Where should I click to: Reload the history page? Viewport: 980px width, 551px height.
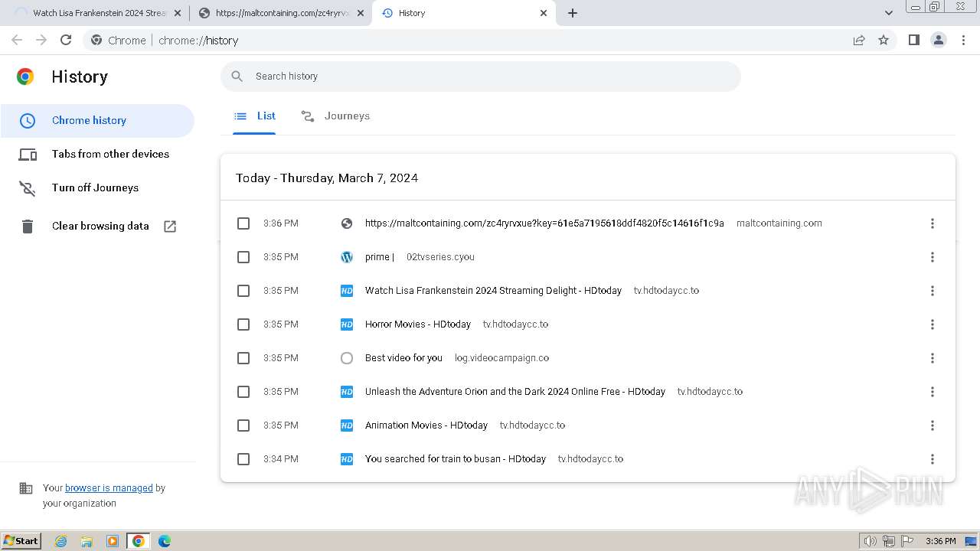(66, 40)
